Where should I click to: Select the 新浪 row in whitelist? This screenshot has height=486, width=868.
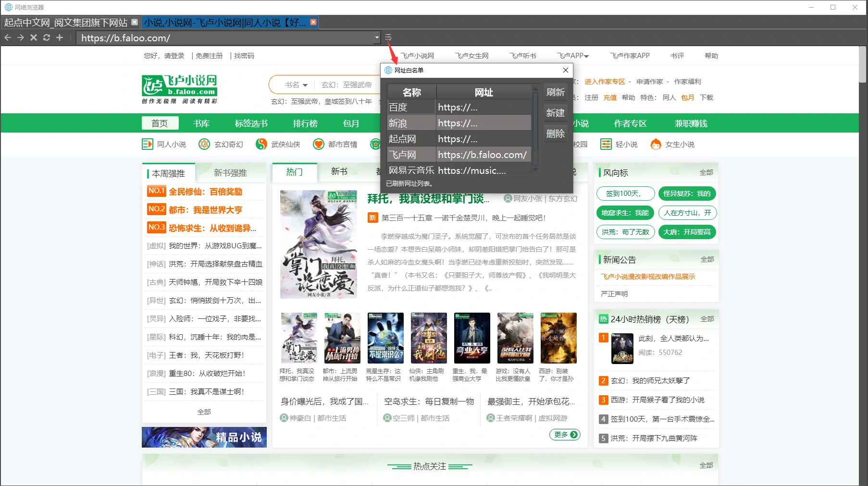[x=459, y=123]
